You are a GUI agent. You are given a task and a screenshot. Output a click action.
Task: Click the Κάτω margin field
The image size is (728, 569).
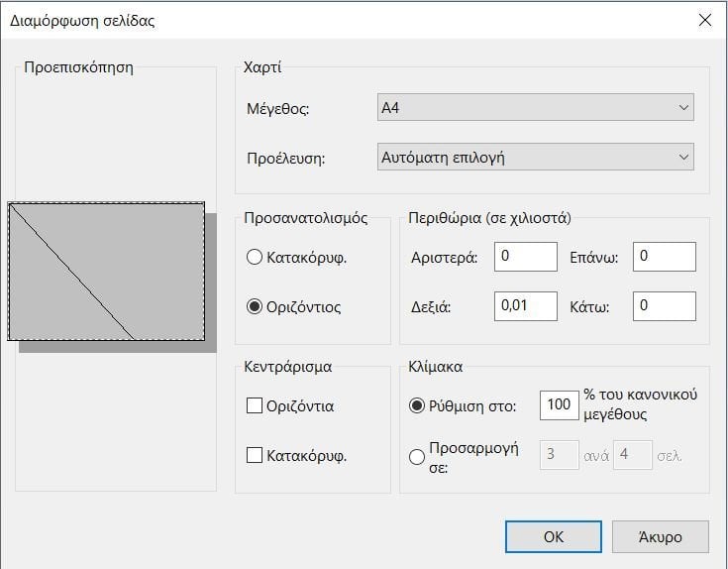point(665,306)
